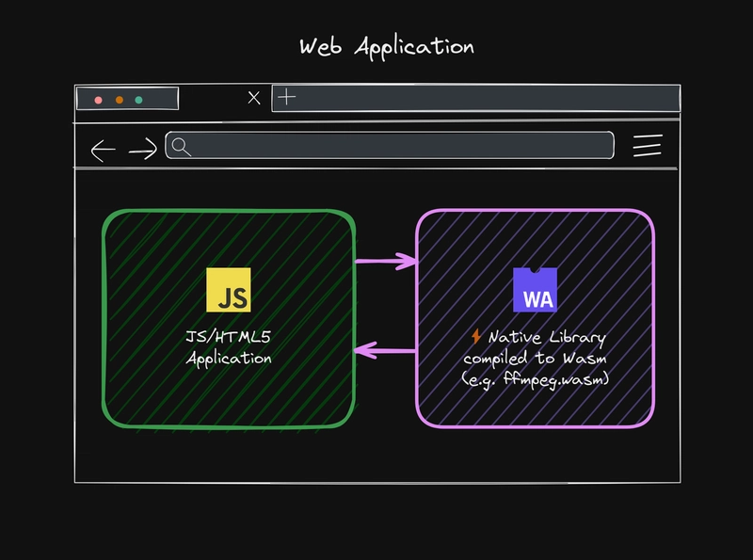The width and height of the screenshot is (753, 560).
Task: Click the green window dot
Action: pos(138,100)
